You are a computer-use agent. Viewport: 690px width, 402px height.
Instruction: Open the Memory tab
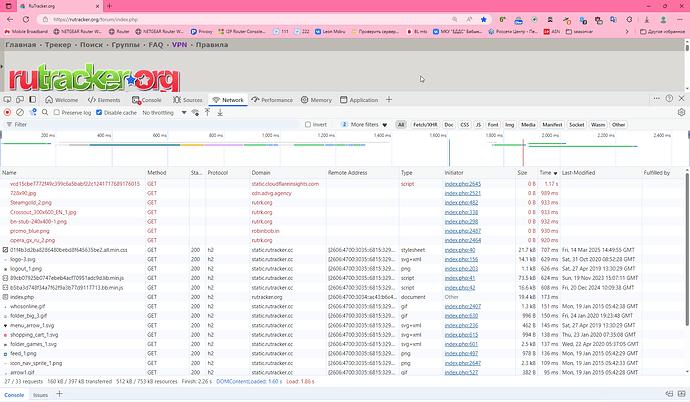[316, 100]
